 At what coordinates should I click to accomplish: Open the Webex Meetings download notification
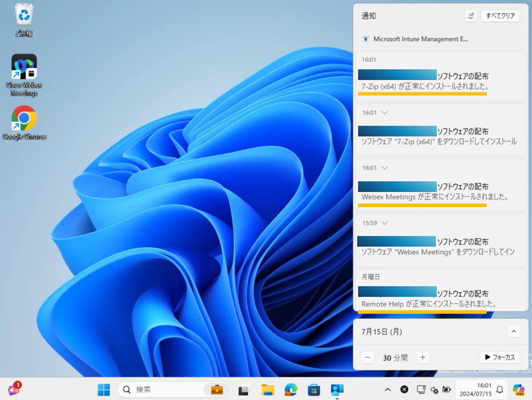tap(440, 240)
